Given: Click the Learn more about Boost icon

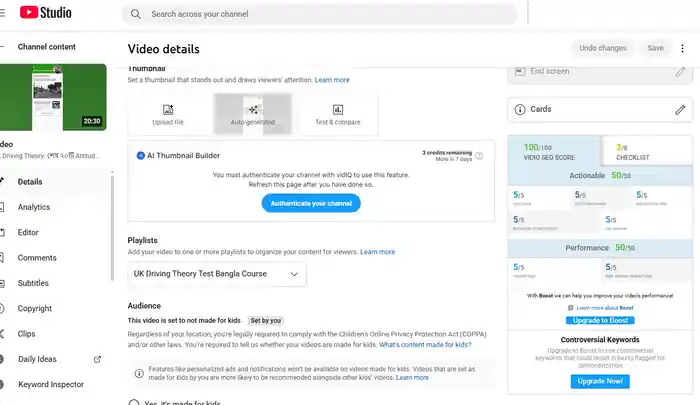Looking at the screenshot, I should (570, 308).
